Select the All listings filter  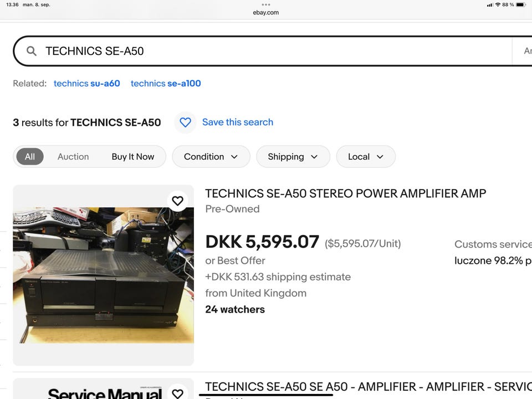click(x=30, y=156)
